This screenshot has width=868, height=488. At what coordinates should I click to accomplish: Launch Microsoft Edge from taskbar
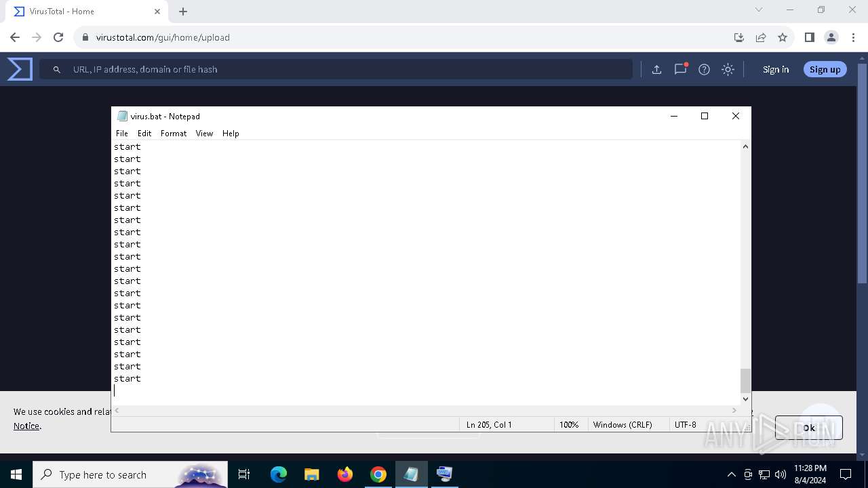[279, 474]
